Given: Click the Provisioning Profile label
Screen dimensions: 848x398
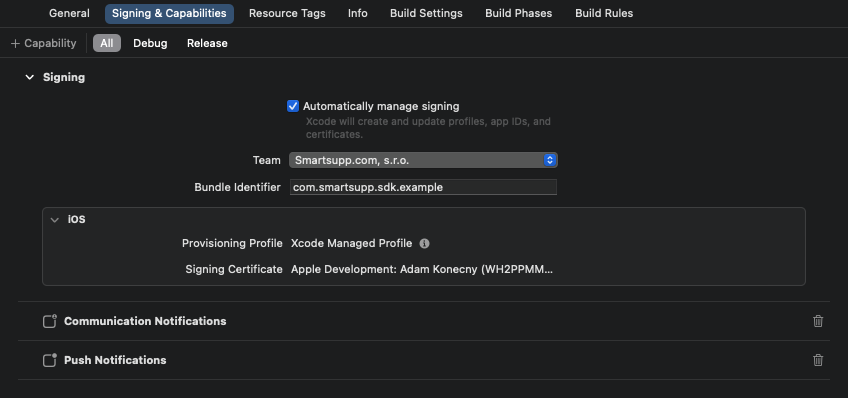Looking at the screenshot, I should 232,243.
